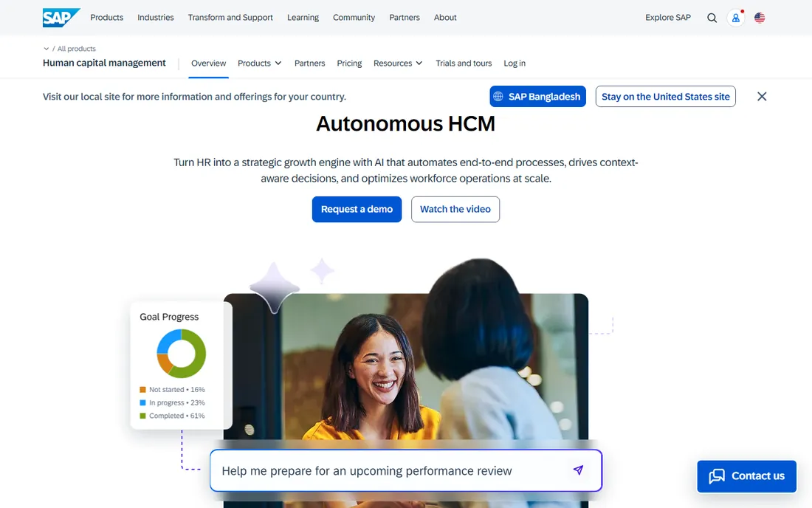Screen dimensions: 812x508
Task: Open the Learning menu
Action: coord(303,17)
